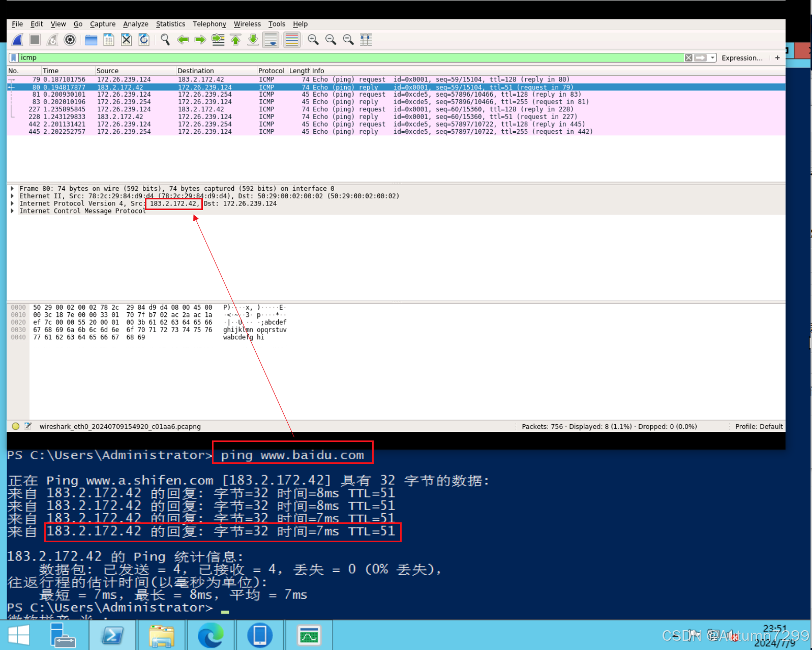Open recent filter history dropdown
The height and width of the screenshot is (650, 812).
click(x=713, y=57)
